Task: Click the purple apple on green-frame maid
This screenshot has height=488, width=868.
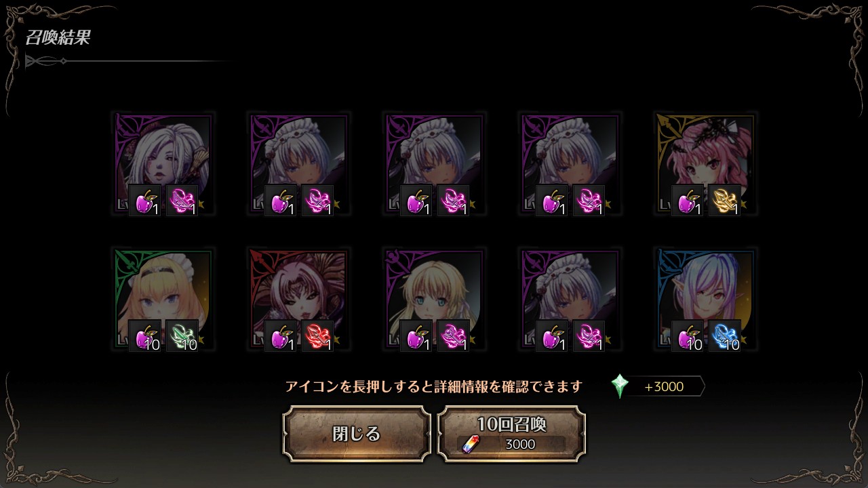Action: pyautogui.click(x=145, y=336)
